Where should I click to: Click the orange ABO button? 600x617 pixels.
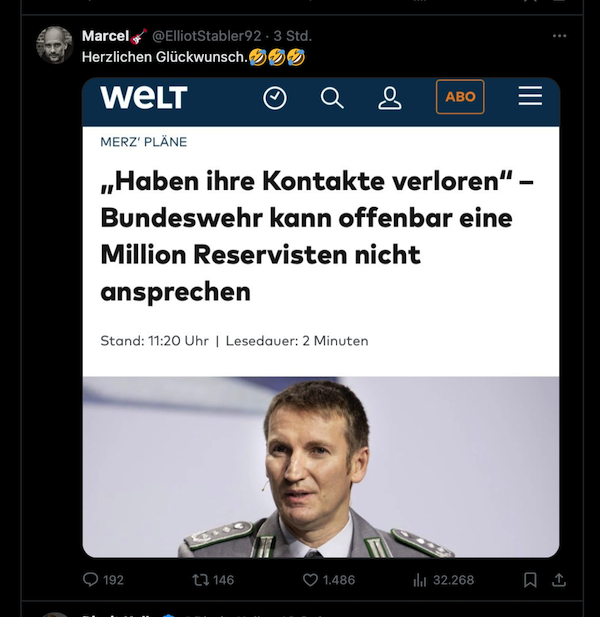coord(460,97)
